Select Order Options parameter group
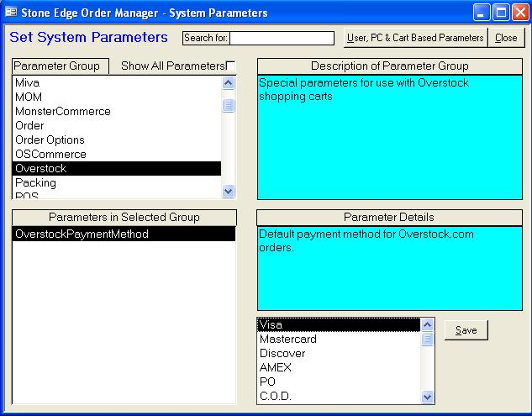The width and height of the screenshot is (532, 416). tap(116, 140)
